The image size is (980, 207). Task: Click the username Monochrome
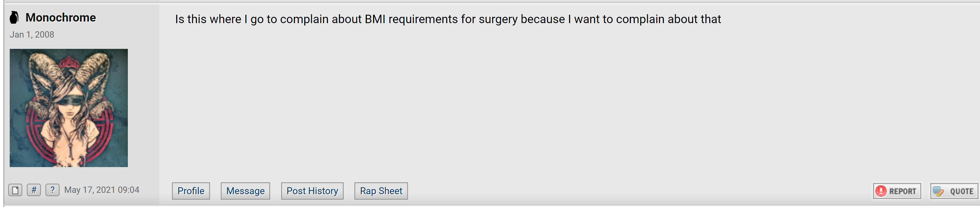(61, 18)
